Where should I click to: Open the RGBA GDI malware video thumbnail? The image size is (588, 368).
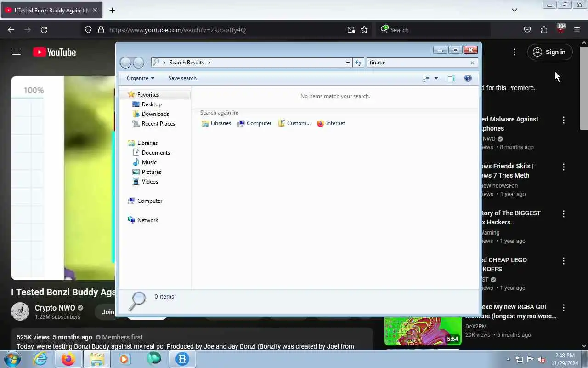[x=423, y=331]
